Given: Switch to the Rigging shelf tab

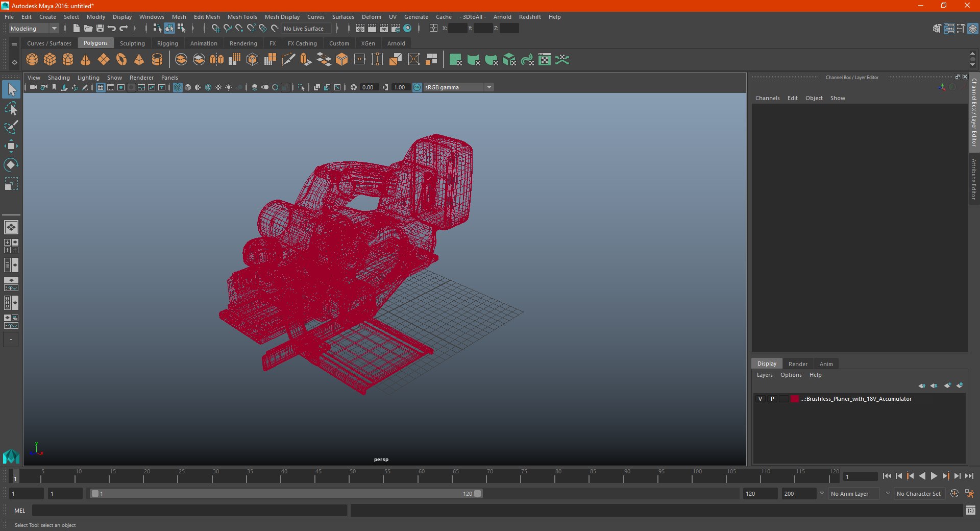Looking at the screenshot, I should (167, 43).
